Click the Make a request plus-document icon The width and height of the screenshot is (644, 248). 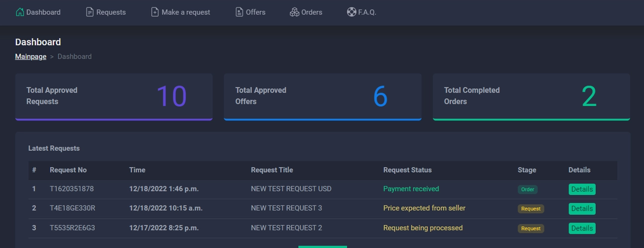155,12
